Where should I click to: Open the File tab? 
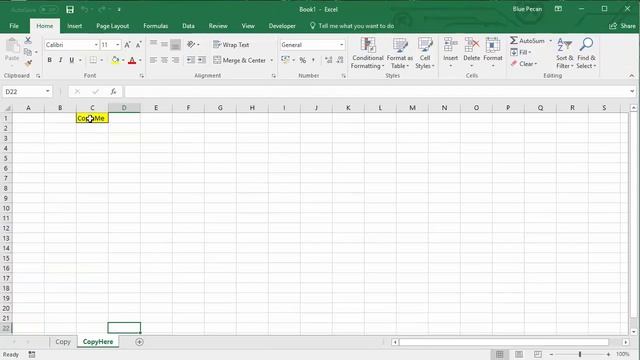coord(14,26)
